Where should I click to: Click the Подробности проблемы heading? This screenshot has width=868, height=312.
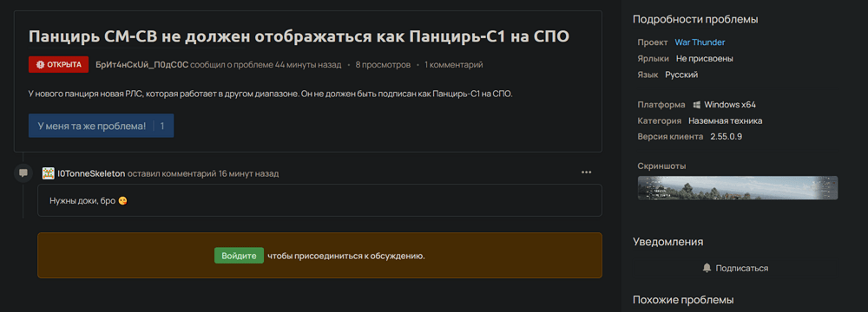coord(695,19)
